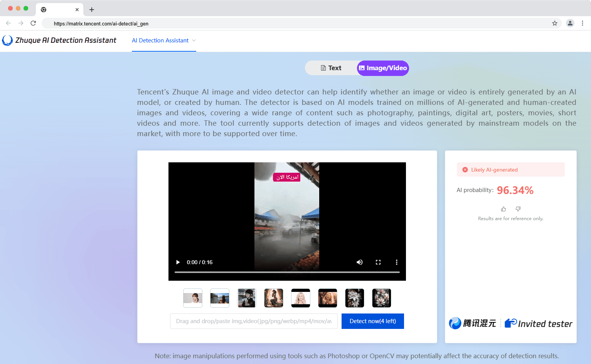
Task: Click the Invited tester link
Action: click(539, 324)
